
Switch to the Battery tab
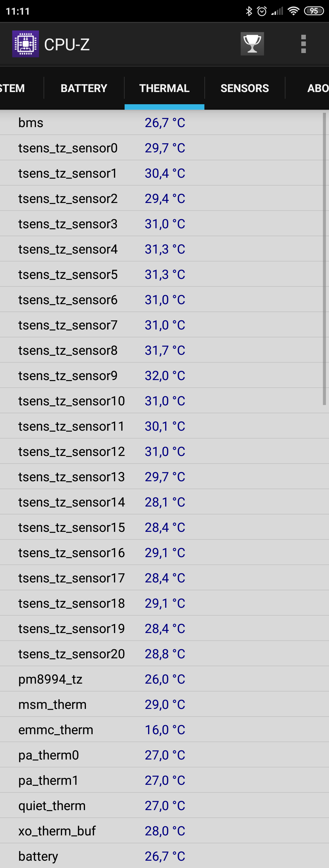(x=84, y=88)
